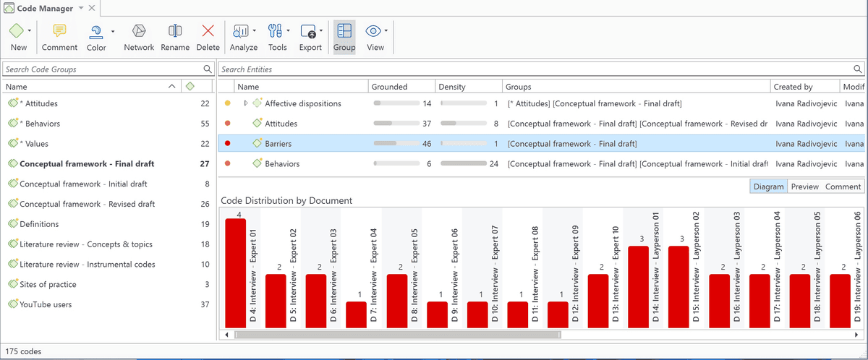Expand the Tools dropdown arrow
Image resolution: width=868 pixels, height=360 pixels.
click(x=288, y=31)
